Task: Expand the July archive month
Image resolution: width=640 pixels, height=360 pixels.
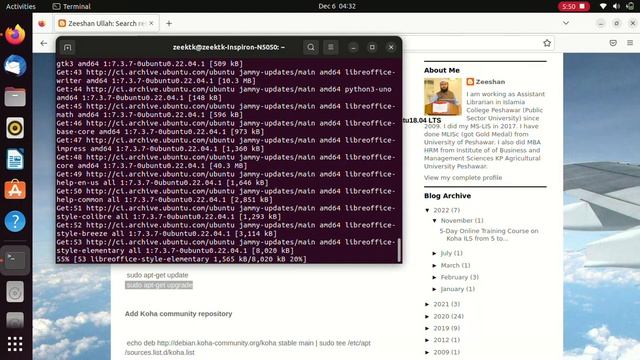Action: (435, 253)
